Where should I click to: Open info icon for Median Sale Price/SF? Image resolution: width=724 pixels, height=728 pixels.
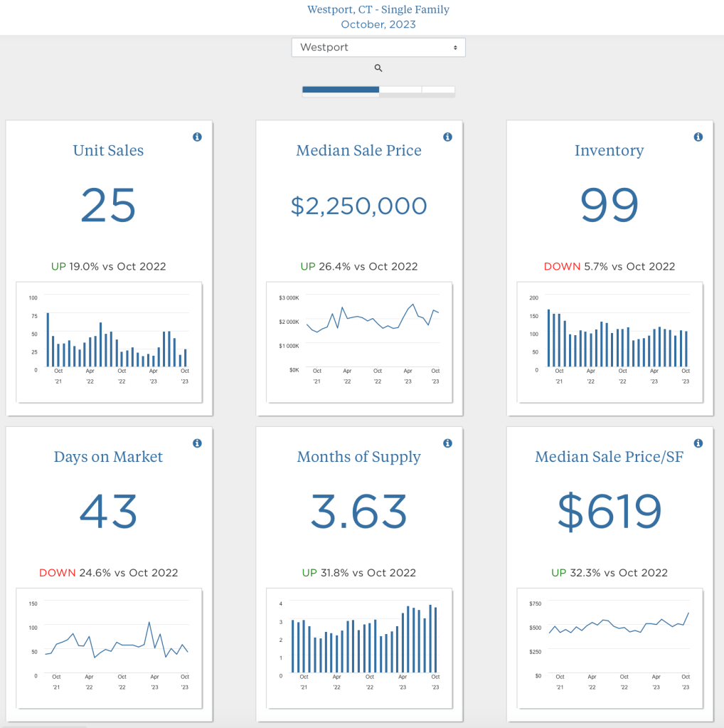pos(698,443)
